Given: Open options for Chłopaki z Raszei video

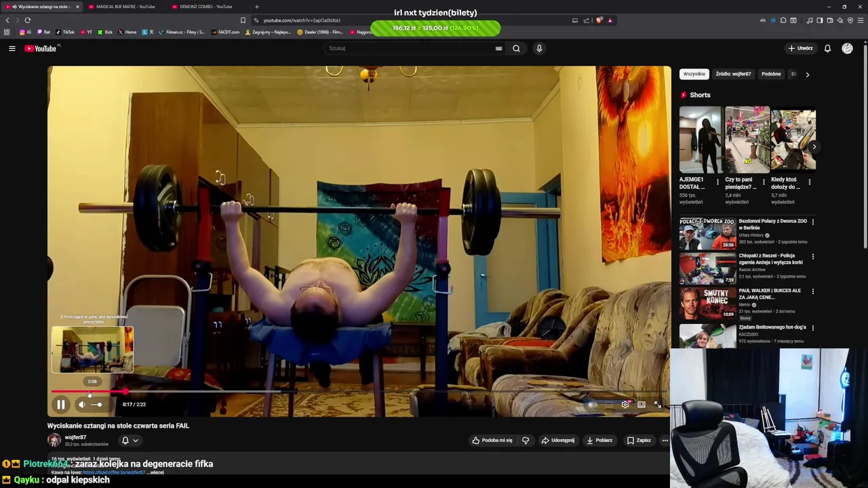Looking at the screenshot, I should click(x=813, y=257).
